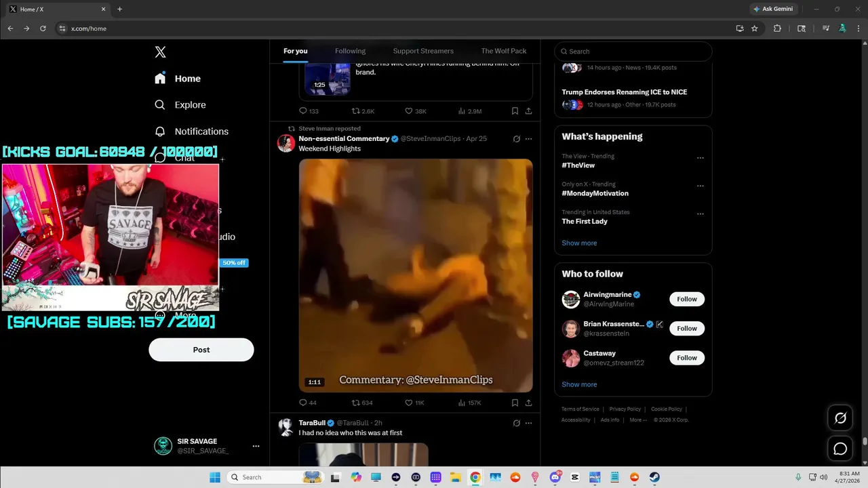Show more under Who to follow
This screenshot has height=488, width=868.
pyautogui.click(x=579, y=384)
